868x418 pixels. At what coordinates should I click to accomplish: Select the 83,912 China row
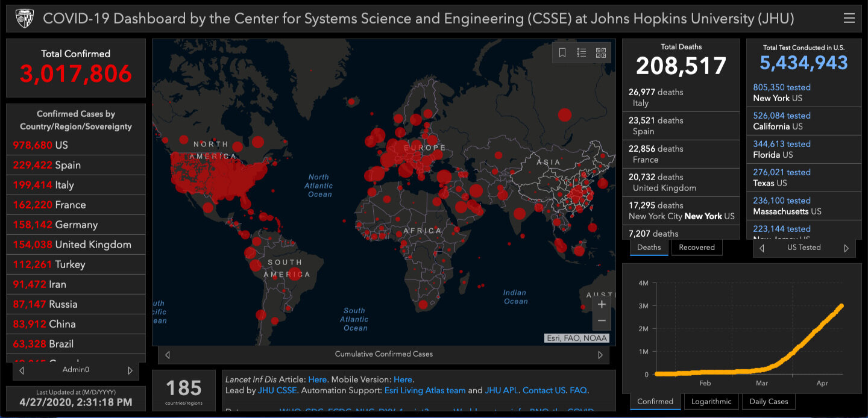(76, 324)
